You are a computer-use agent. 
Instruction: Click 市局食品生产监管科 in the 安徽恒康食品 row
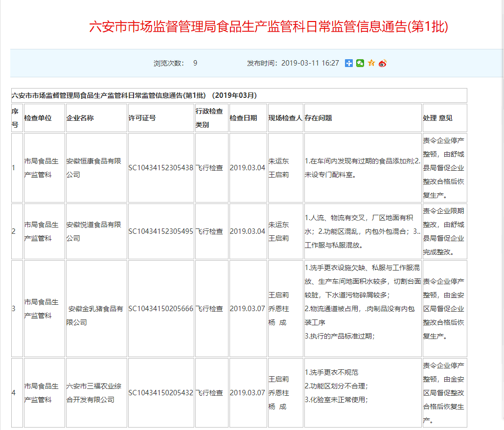click(x=42, y=168)
